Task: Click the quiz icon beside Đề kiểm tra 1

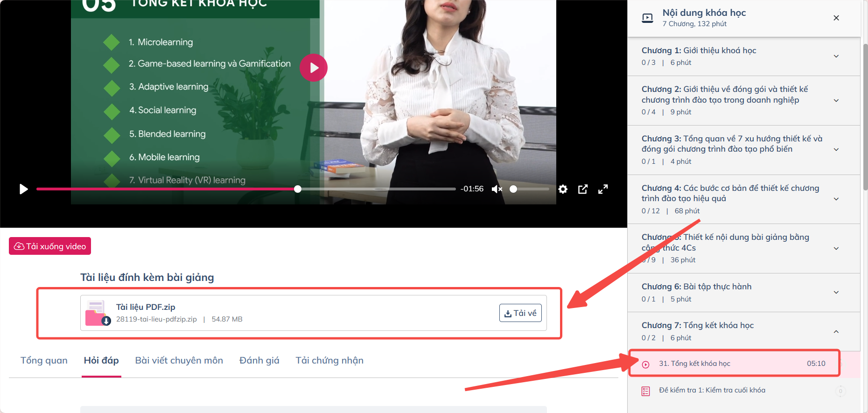Action: (x=646, y=391)
